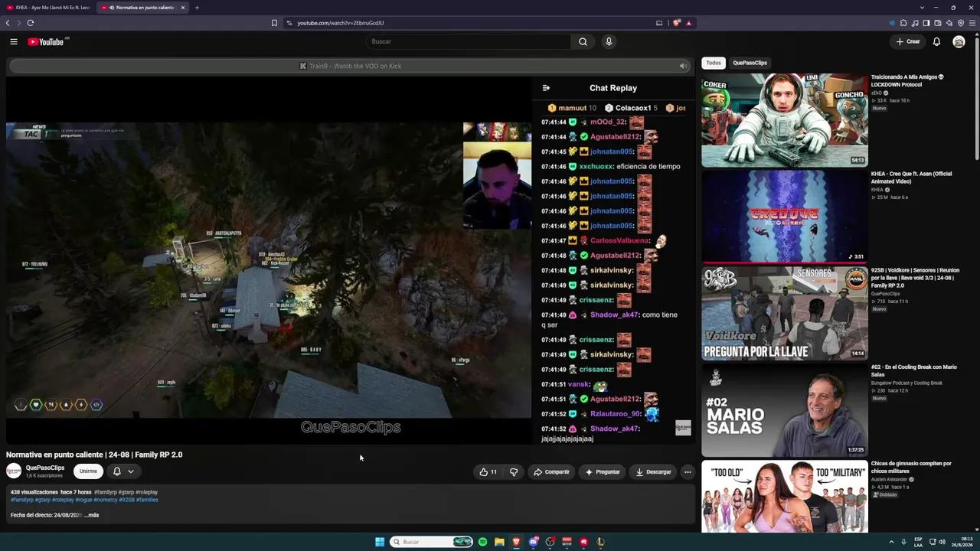Dislike the video with thumbs down
Screen dimensions: 980x551
click(x=514, y=471)
